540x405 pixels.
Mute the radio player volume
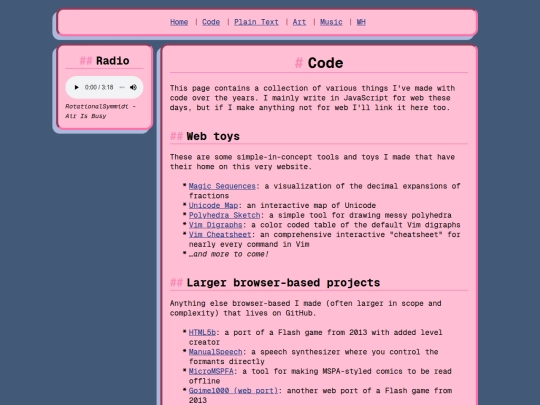click(x=133, y=87)
